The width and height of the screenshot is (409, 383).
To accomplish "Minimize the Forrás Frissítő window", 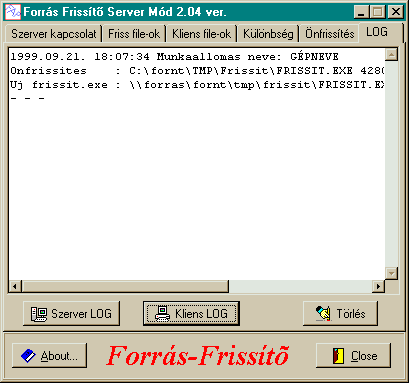I will tap(361, 12).
